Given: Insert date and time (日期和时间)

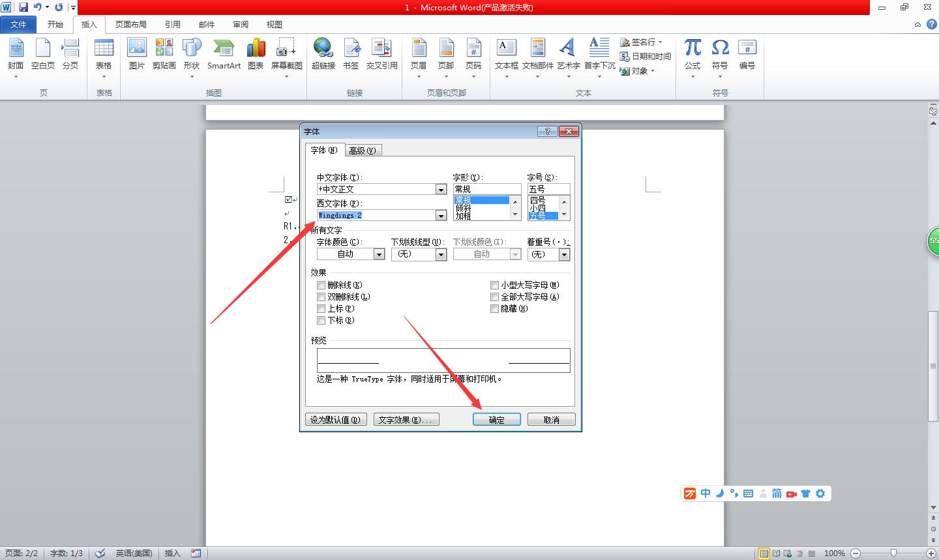Looking at the screenshot, I should (x=645, y=56).
